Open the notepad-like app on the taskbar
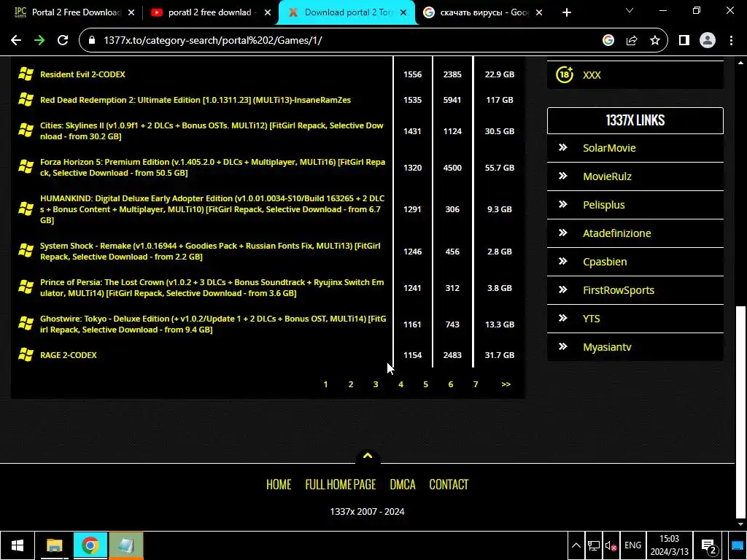 tap(125, 545)
